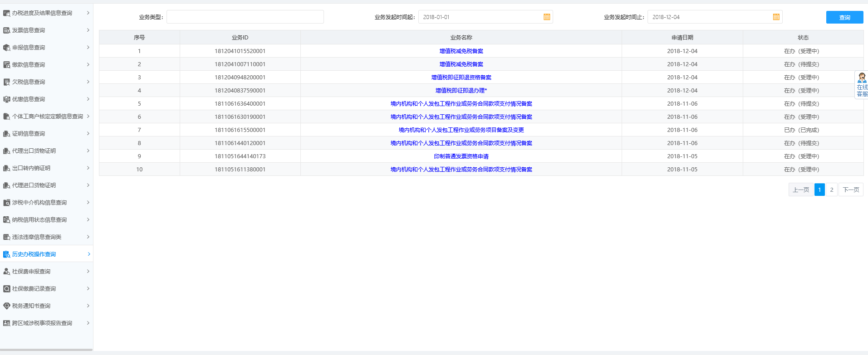The height and width of the screenshot is (355, 868).
Task: Open the 印制普通发票资格申请 link
Action: click(x=461, y=156)
